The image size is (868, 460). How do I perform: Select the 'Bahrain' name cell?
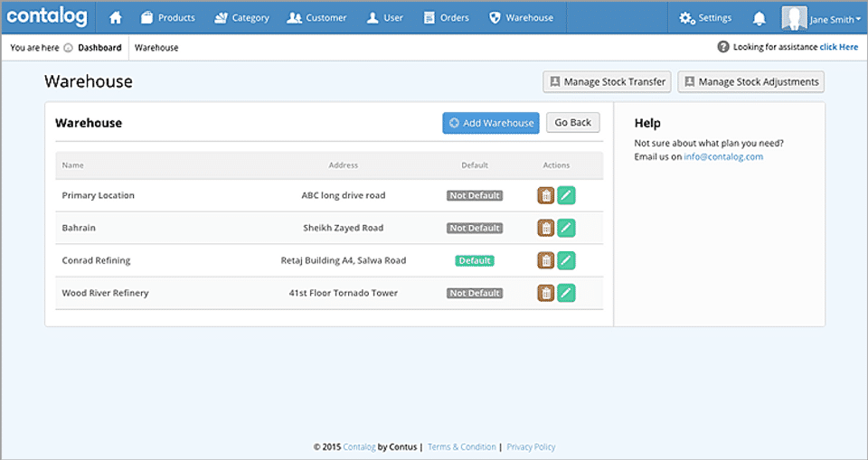[79, 228]
